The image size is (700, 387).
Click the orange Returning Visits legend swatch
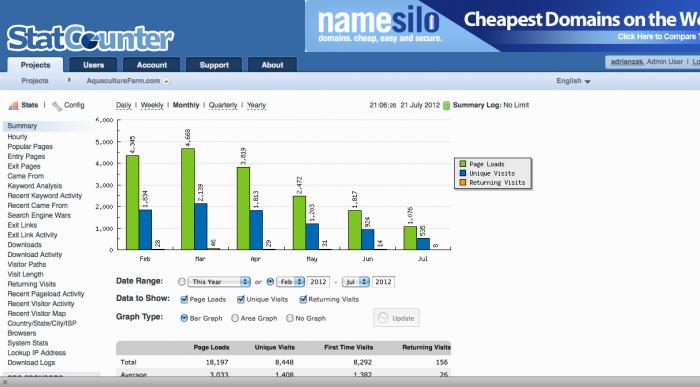[x=462, y=183]
